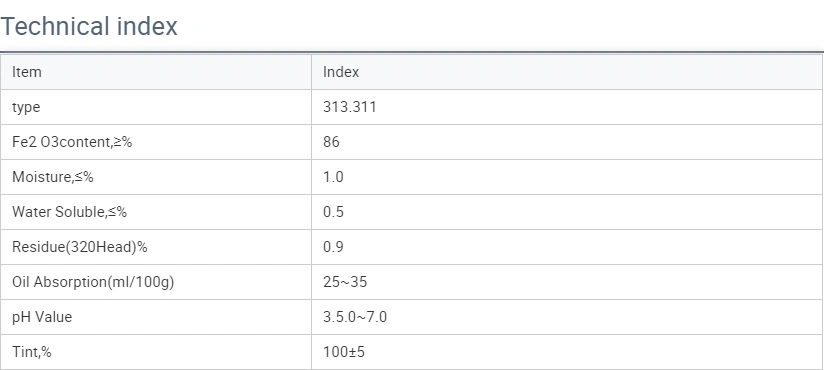Select the 100±5 tint value
Image resolution: width=824 pixels, height=370 pixels.
click(344, 352)
